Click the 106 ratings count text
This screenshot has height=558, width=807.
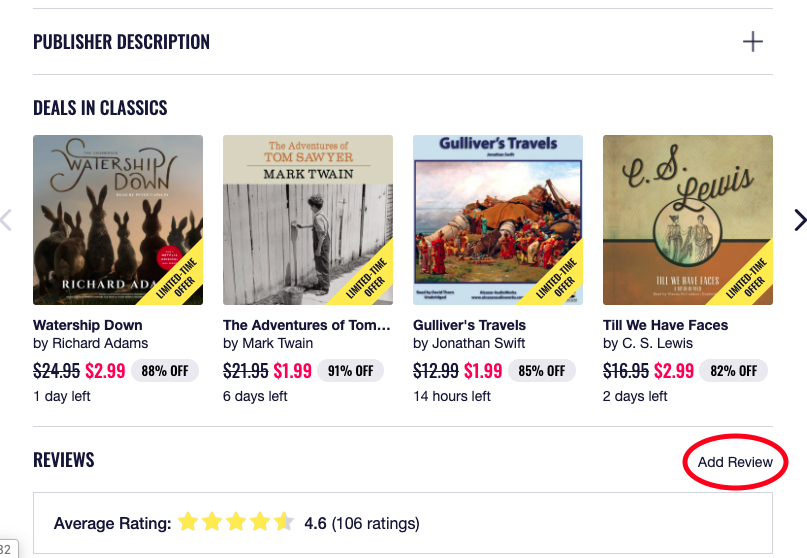click(x=375, y=523)
